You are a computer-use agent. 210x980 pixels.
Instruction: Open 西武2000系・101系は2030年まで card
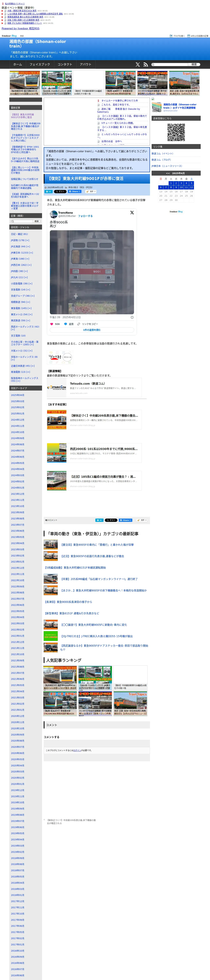94,453
